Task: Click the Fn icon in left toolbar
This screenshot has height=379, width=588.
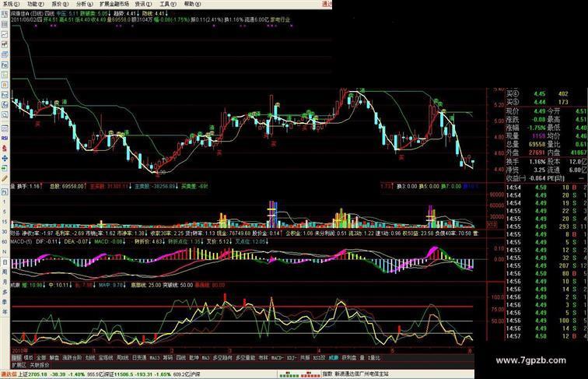Action: [5, 95]
